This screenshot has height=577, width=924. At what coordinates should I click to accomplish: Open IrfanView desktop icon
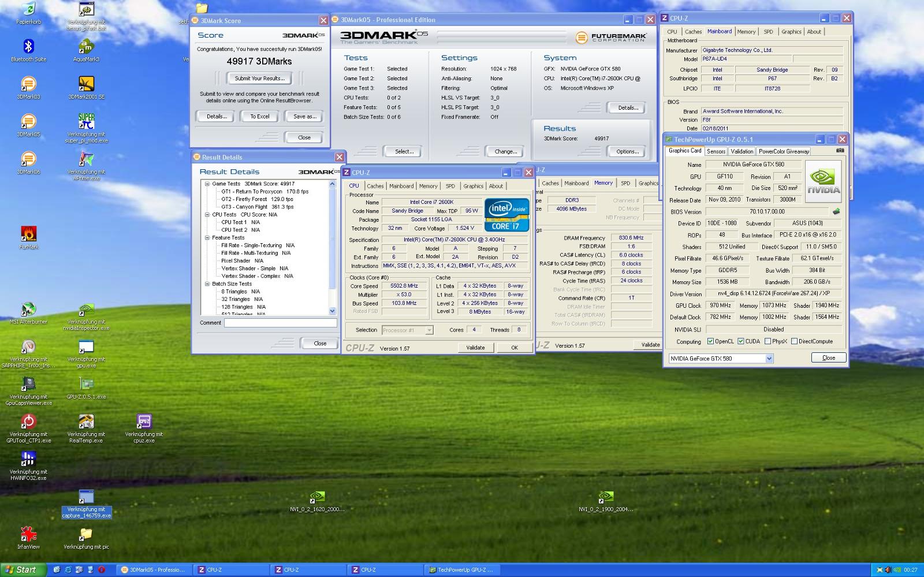click(28, 535)
